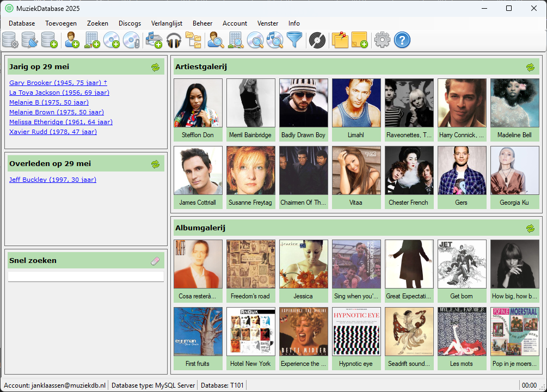Click the add album disc icon

(x=112, y=40)
